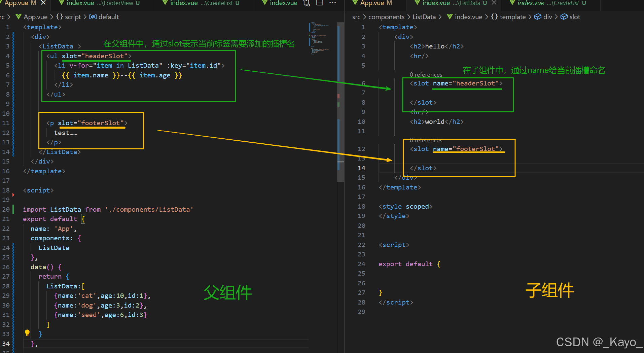Click the 'return {' line
This screenshot has height=353, width=644.
pyautogui.click(x=54, y=276)
